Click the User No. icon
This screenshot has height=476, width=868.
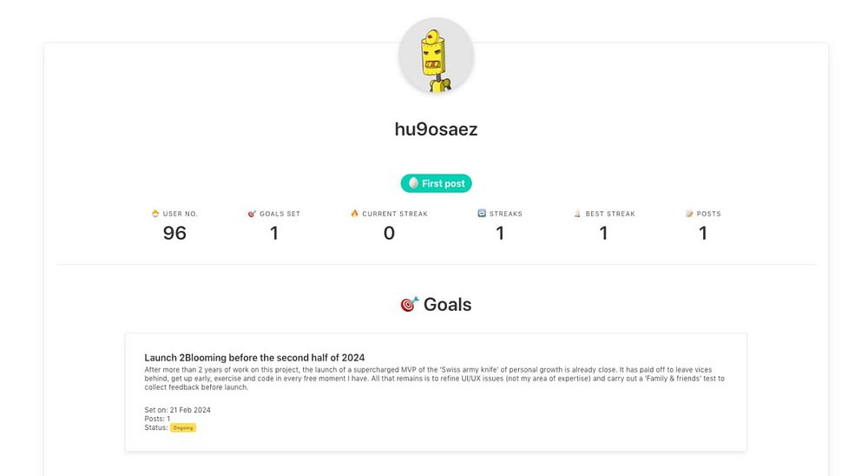click(x=155, y=214)
